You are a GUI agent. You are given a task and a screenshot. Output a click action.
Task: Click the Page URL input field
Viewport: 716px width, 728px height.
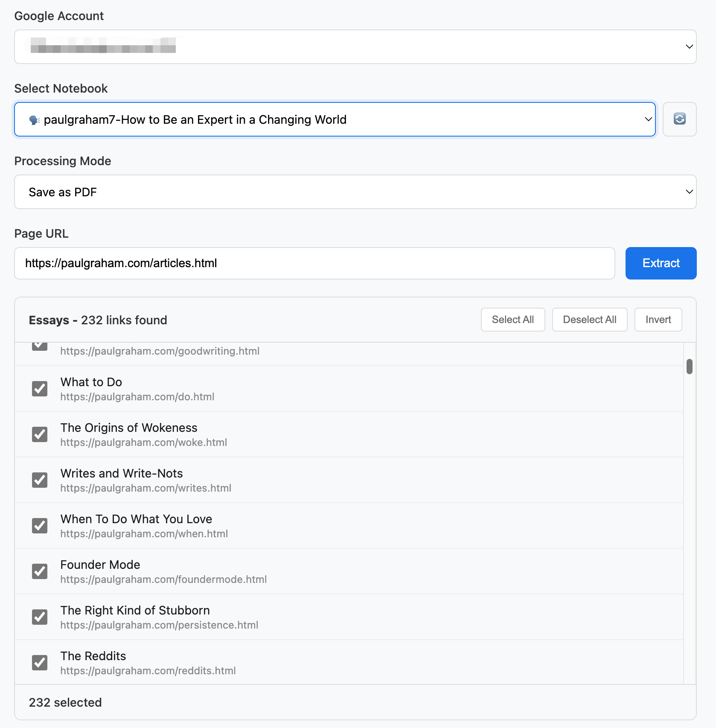[314, 263]
